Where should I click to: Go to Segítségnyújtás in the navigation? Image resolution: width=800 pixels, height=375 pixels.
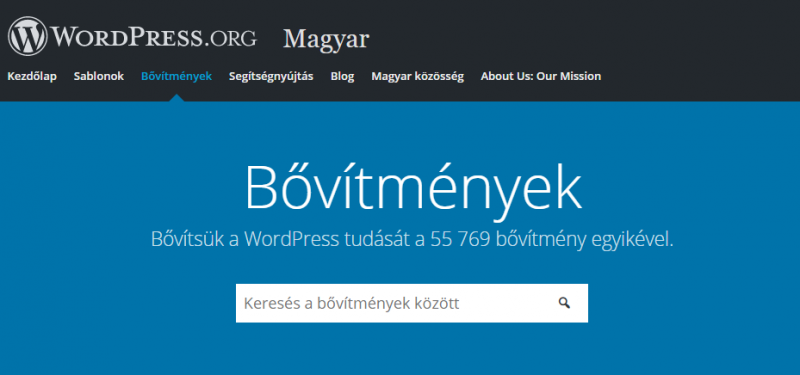coord(271,77)
